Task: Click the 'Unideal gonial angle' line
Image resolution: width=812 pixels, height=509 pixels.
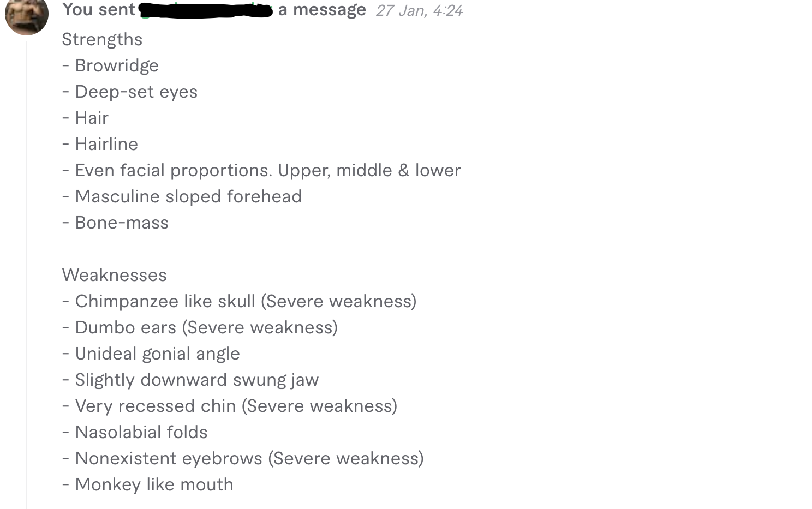Action: coord(151,354)
